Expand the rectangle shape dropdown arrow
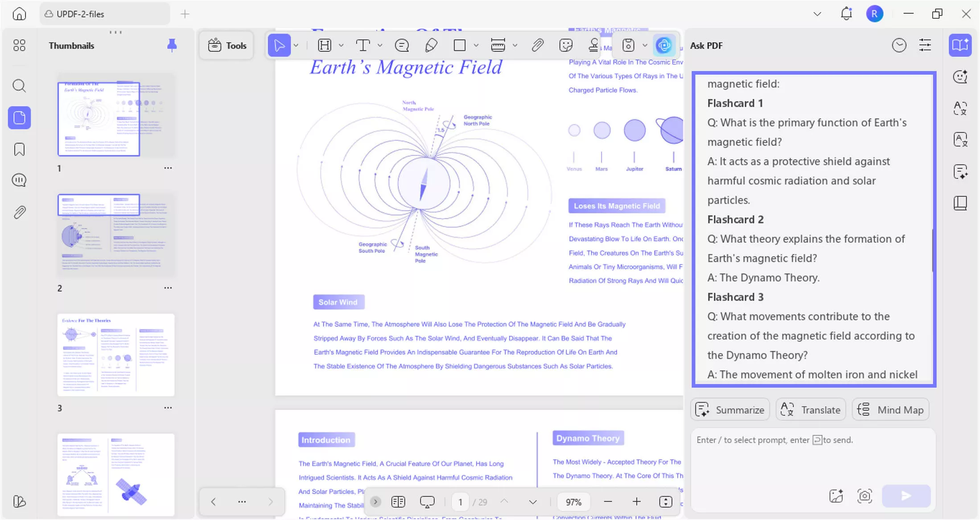The height and width of the screenshot is (520, 980). pos(476,45)
